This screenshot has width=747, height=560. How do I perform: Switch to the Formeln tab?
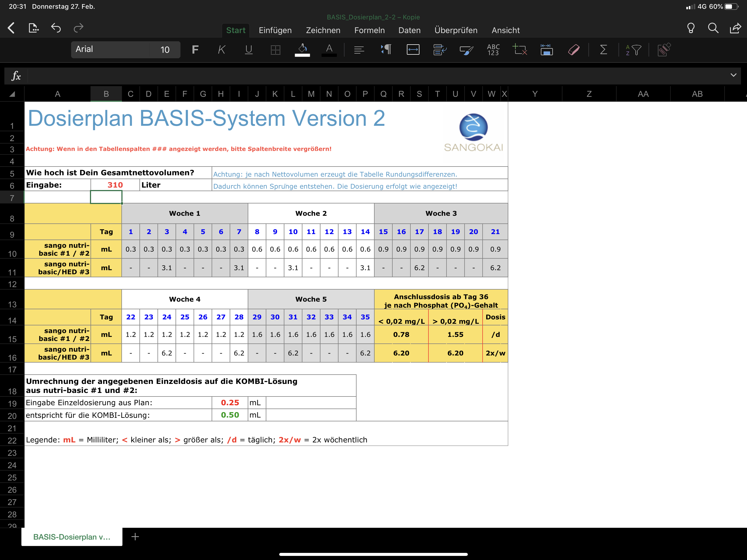pos(369,30)
